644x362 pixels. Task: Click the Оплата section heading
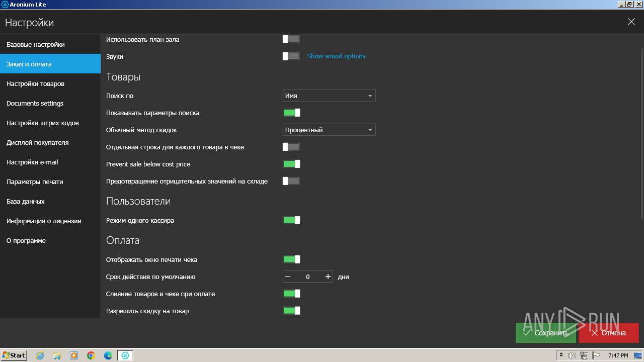123,240
